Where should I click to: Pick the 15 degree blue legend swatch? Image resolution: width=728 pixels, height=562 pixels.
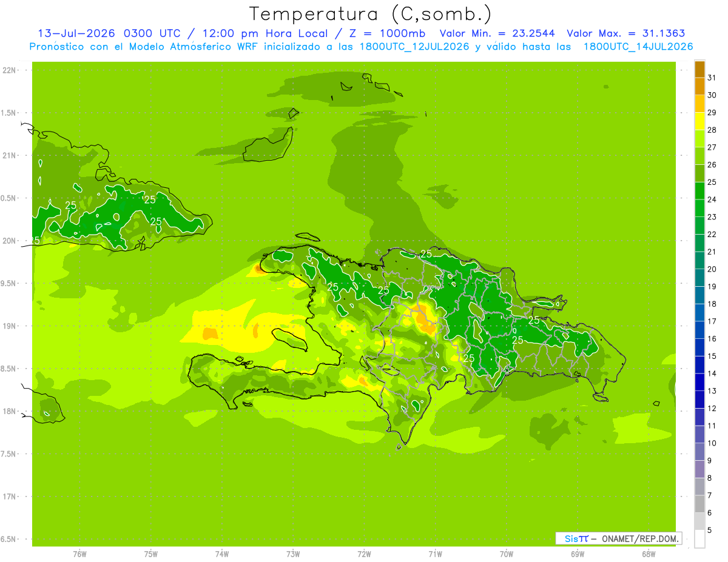click(699, 347)
